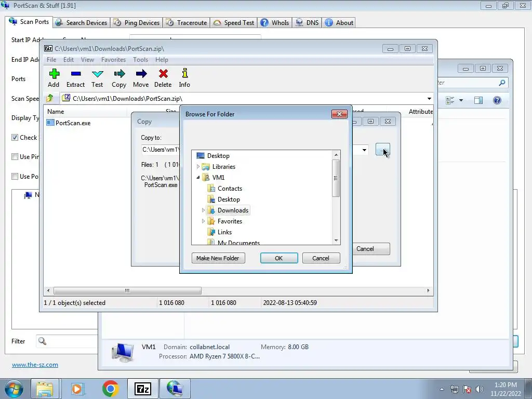Click the search magnifier in Explorer window

point(502,83)
